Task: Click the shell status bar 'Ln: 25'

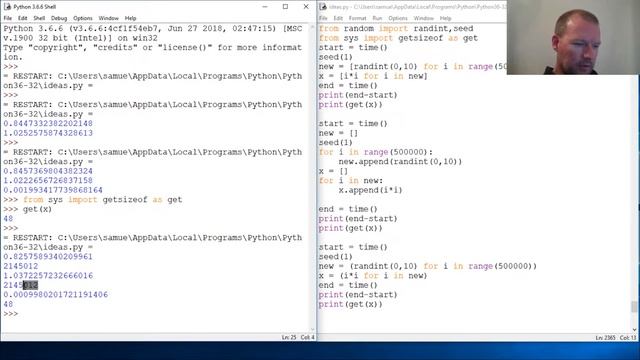Action: pos(289,338)
